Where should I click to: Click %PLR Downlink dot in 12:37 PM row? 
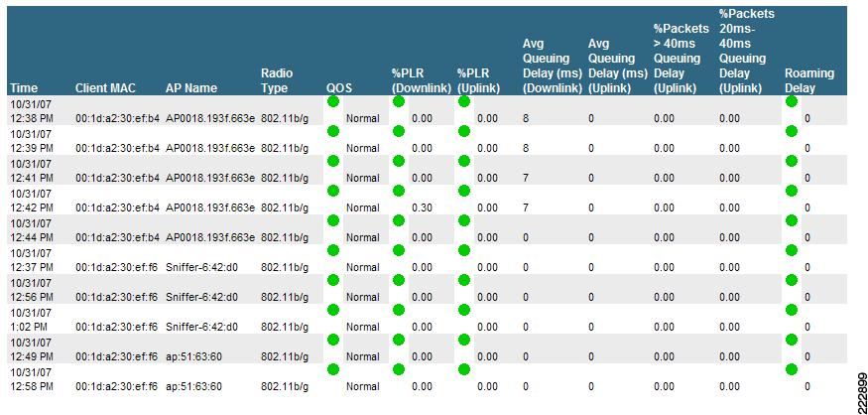tap(399, 250)
